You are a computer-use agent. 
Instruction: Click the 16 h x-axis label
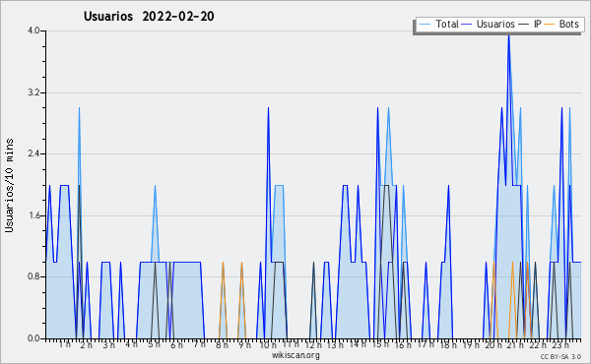click(403, 345)
